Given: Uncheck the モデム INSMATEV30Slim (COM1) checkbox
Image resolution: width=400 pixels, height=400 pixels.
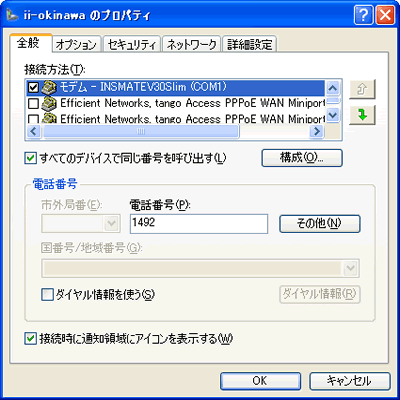Looking at the screenshot, I should tap(34, 87).
